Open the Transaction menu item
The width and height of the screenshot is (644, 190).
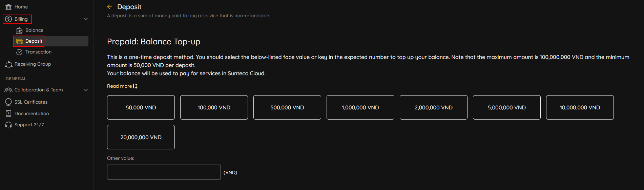pos(38,52)
